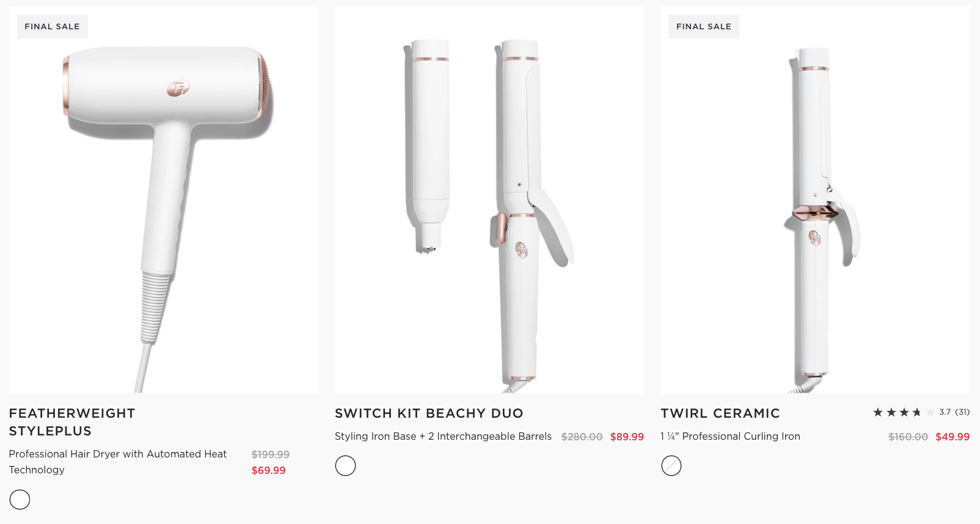Click the $69.99 sale price

pyautogui.click(x=269, y=470)
